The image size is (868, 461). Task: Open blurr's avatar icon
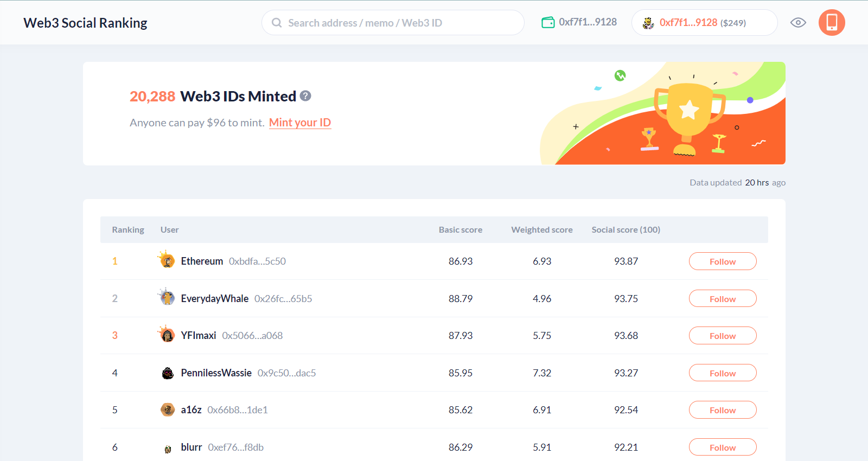(168, 449)
